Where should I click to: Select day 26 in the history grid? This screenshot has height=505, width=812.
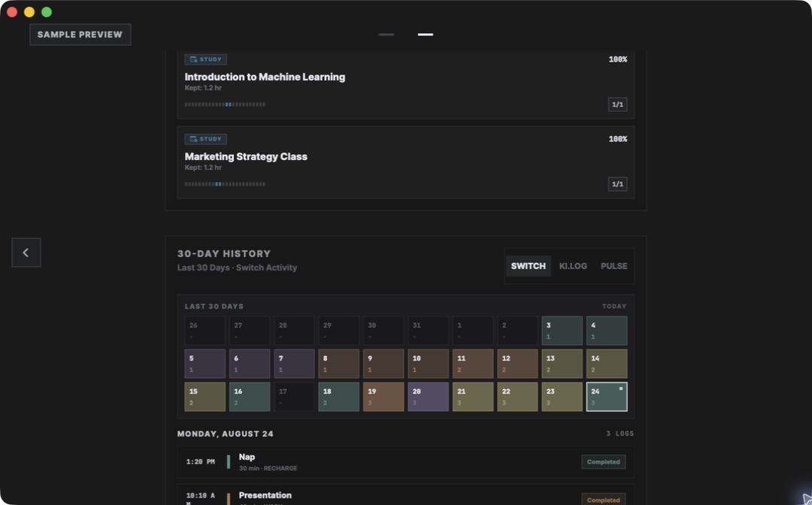point(205,331)
